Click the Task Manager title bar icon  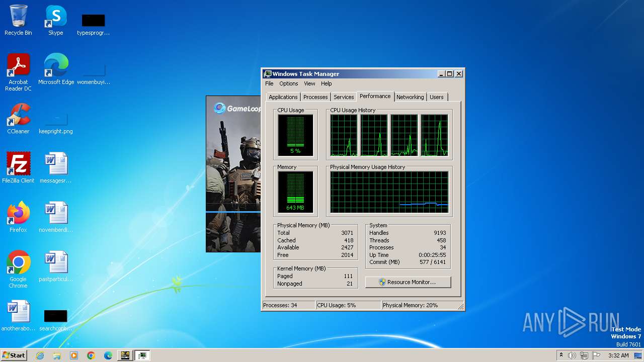point(268,74)
